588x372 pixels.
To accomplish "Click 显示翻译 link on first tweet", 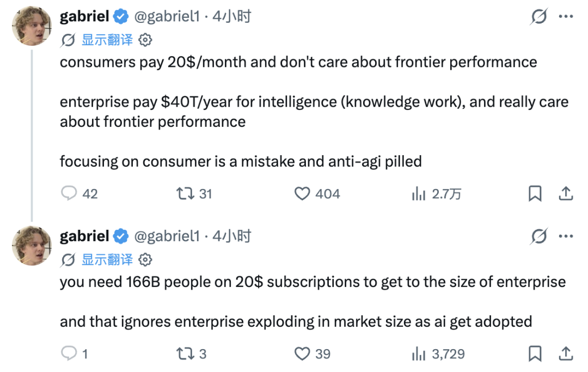I will pyautogui.click(x=107, y=40).
